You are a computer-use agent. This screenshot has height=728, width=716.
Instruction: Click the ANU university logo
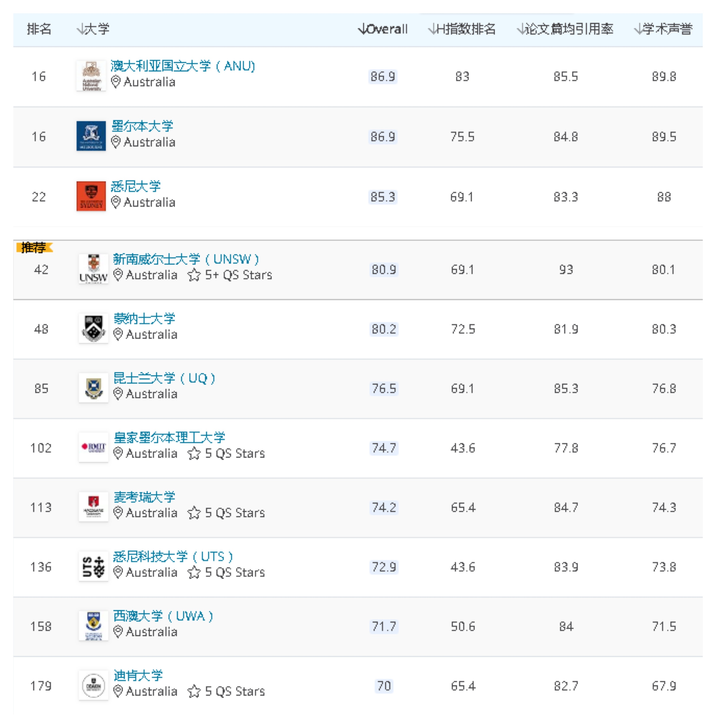(91, 76)
